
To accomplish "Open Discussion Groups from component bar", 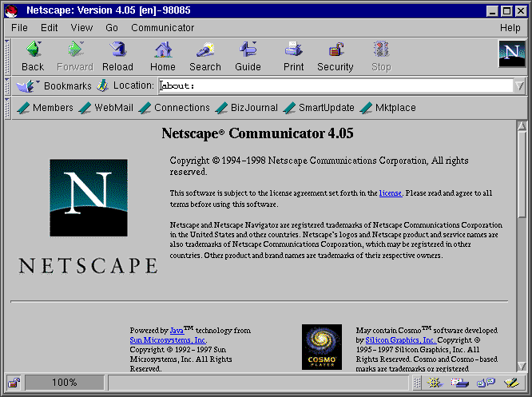I will pyautogui.click(x=486, y=383).
